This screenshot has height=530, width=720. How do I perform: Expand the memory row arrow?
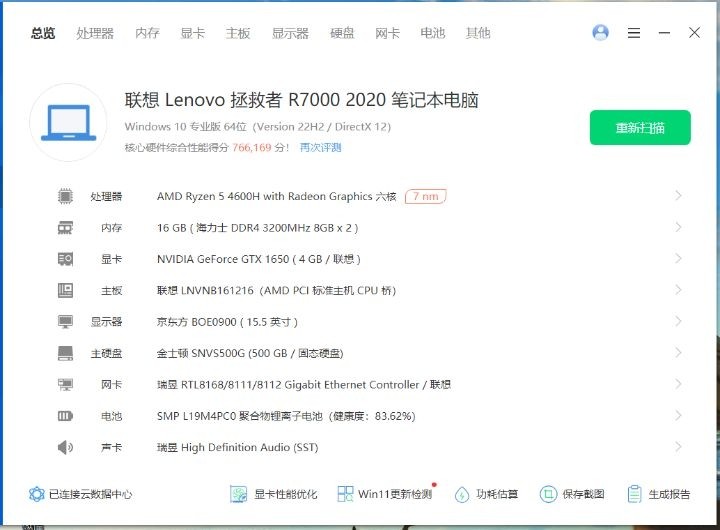(x=678, y=228)
